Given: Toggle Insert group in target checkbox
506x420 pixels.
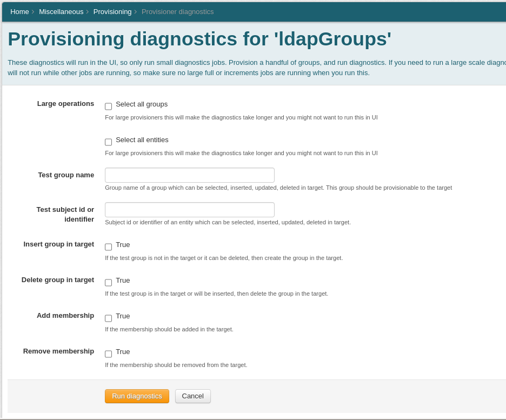Looking at the screenshot, I should click(109, 247).
